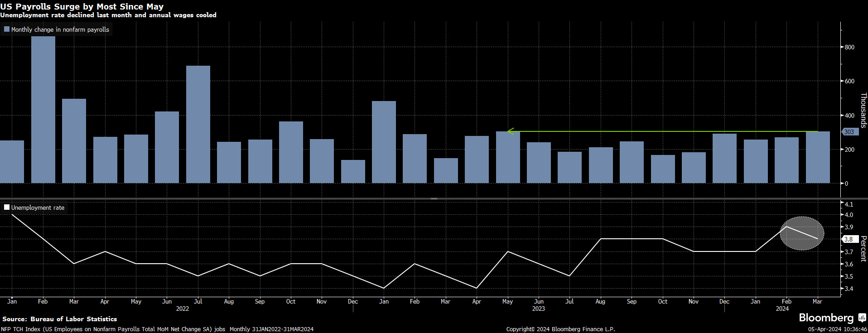Click the 'Source: Bureau of Labor Statistics' note
The width and height of the screenshot is (868, 333).
[x=60, y=319]
